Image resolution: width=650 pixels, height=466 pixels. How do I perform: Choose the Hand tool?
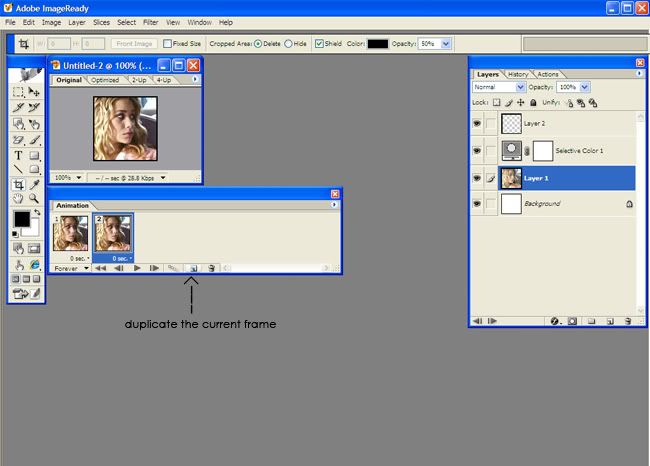click(x=19, y=199)
